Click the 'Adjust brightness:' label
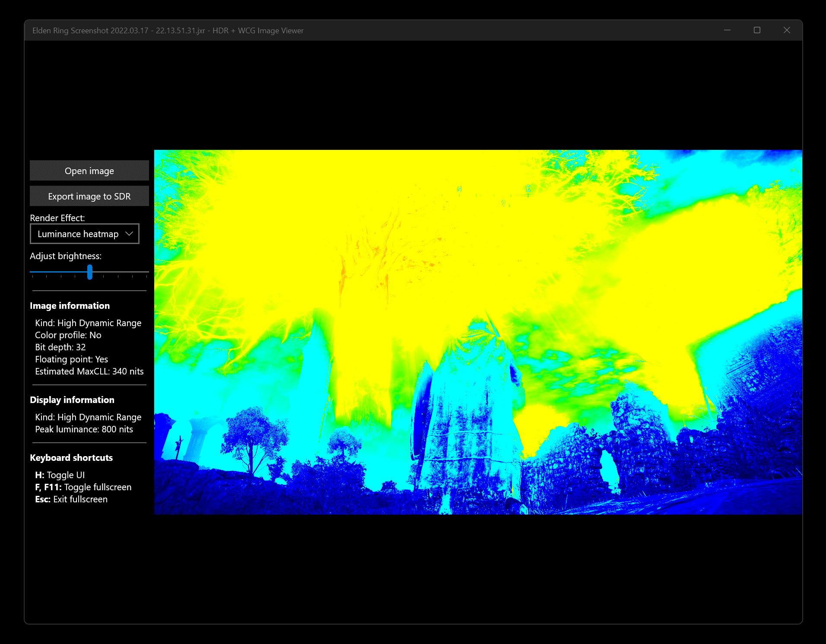Screen dimensions: 826x644 point(66,256)
